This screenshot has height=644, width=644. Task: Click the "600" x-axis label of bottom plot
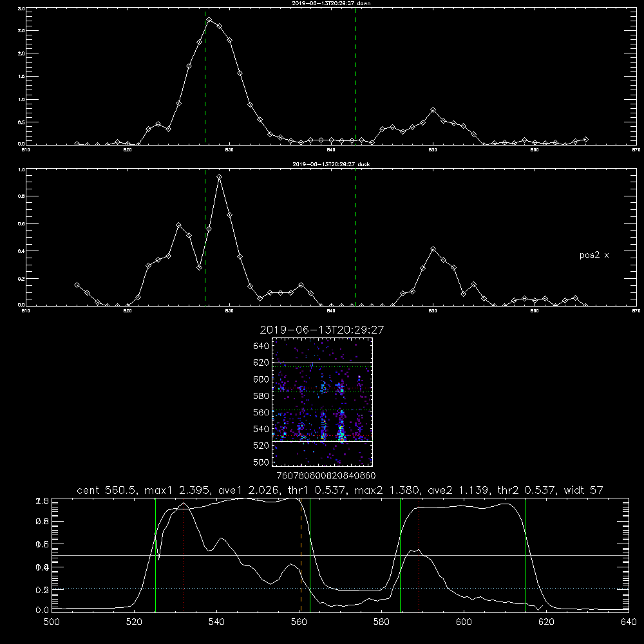click(x=464, y=622)
